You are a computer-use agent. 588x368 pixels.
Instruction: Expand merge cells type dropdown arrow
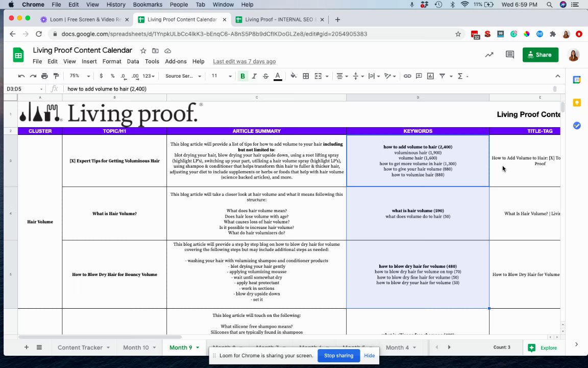click(x=327, y=76)
